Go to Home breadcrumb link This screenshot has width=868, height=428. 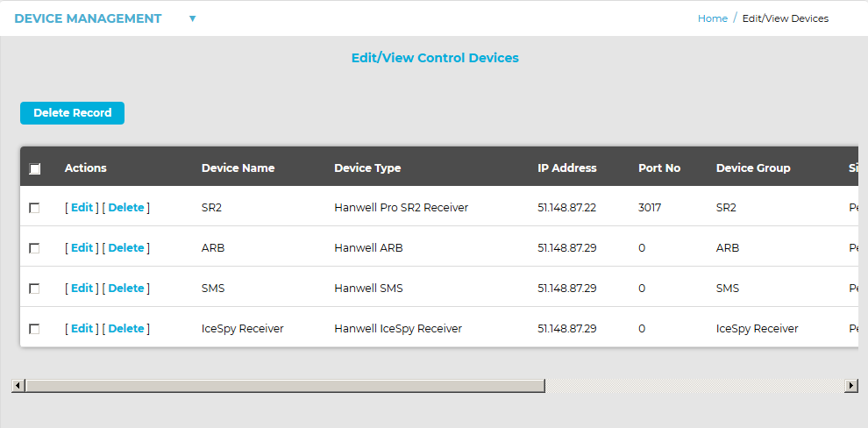pyautogui.click(x=712, y=18)
